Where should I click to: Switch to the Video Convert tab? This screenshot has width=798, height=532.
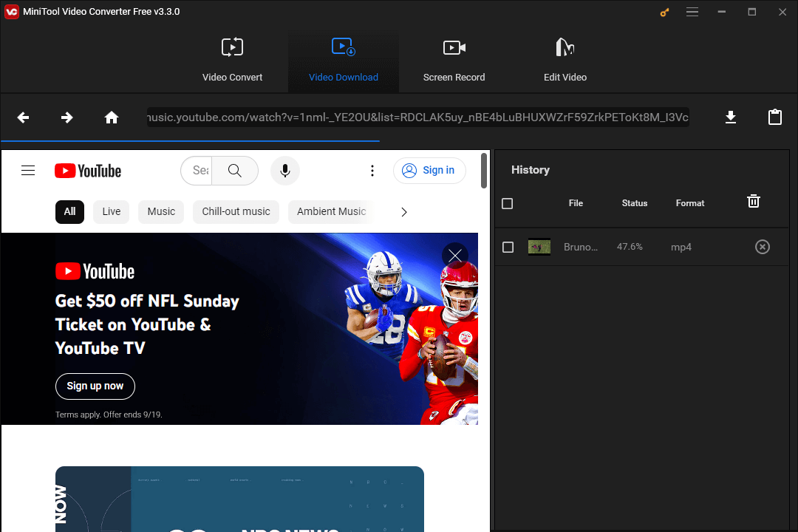(x=232, y=61)
